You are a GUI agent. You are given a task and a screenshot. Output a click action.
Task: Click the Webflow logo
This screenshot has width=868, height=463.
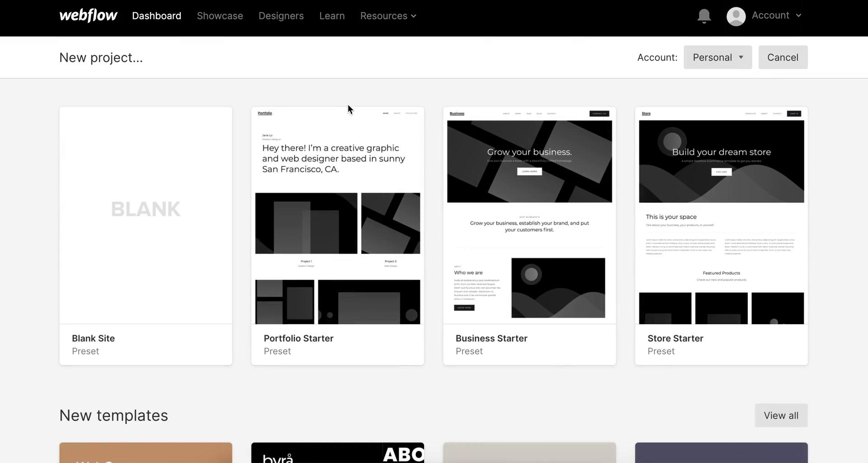(x=88, y=15)
